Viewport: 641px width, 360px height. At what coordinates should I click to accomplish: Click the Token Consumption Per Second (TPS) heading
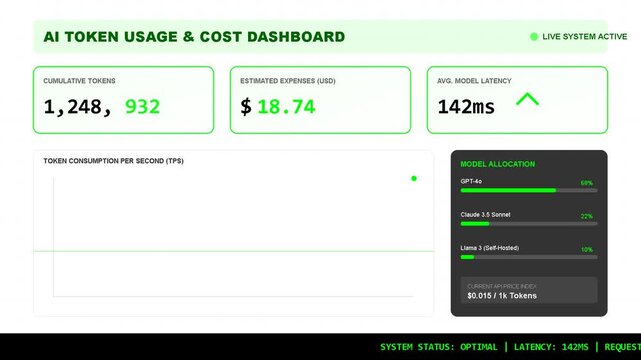(x=114, y=161)
